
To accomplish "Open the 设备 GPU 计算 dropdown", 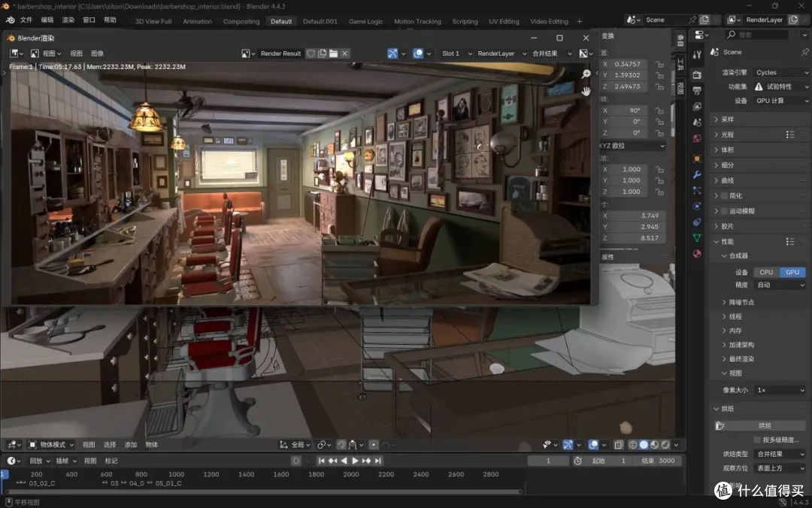I will (x=781, y=101).
